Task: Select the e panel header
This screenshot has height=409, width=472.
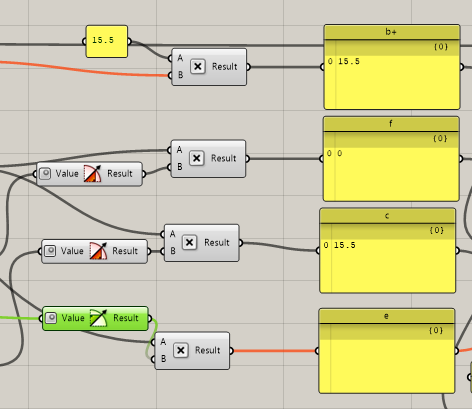Action: (387, 316)
